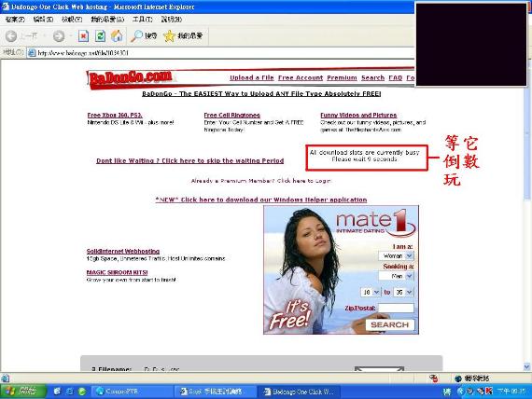Open the minimum age 18 dropdown
532x399 pixels.
371,292
